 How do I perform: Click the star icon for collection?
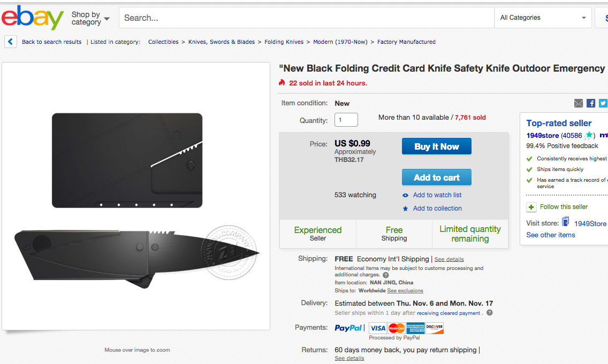coord(406,208)
